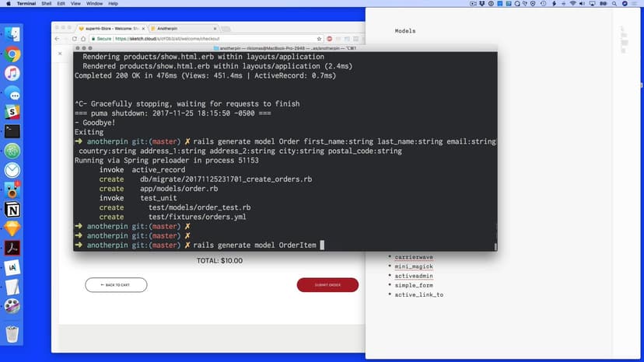The image size is (644, 362).
Task: Bookmark page with the star icon
Action: (x=319, y=38)
